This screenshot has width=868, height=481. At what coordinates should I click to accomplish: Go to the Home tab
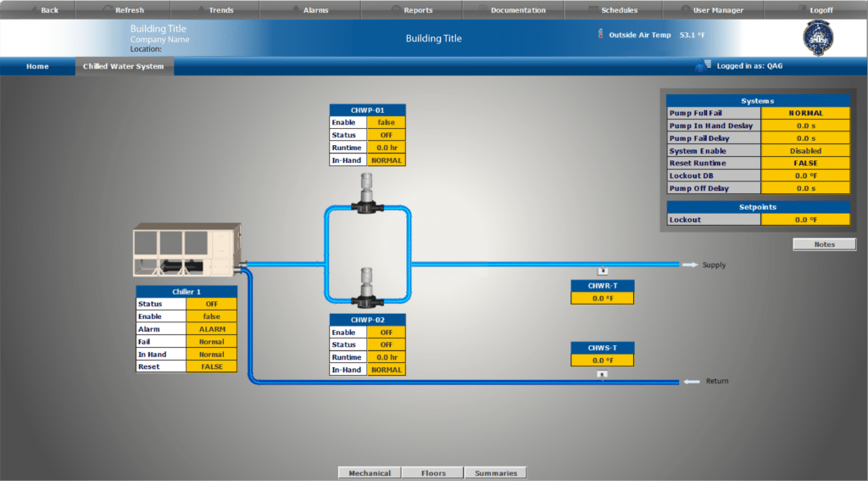[37, 66]
